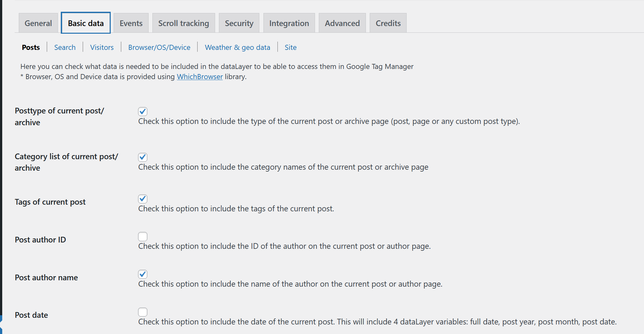Open the Visitors sub-section
Screen dimensions: 644x334
pyautogui.click(x=102, y=47)
